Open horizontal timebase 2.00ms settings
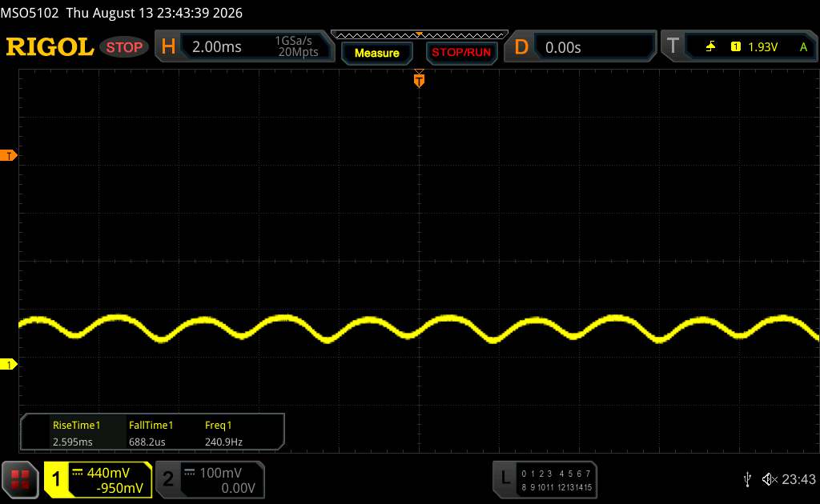Screen dimensions: 820x504 tap(245, 46)
